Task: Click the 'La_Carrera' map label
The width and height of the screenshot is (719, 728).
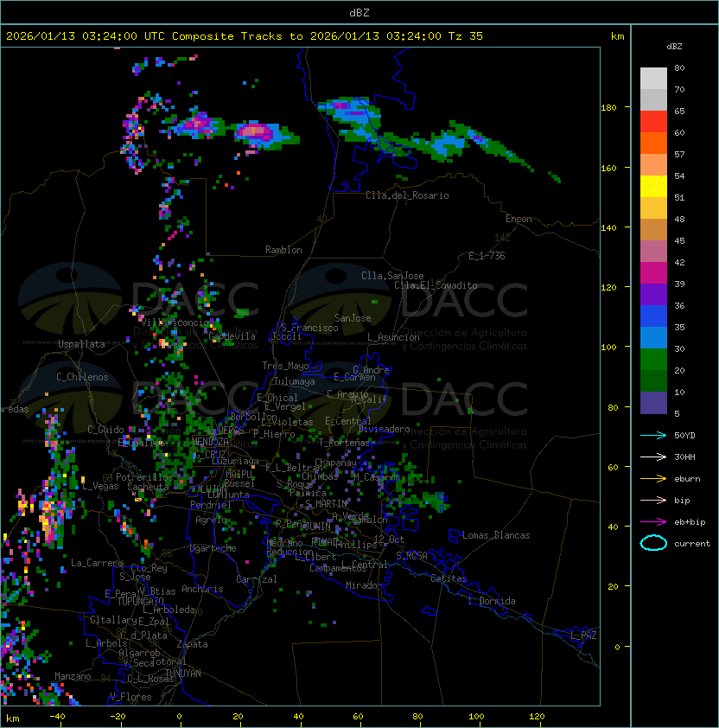Action: click(x=97, y=563)
